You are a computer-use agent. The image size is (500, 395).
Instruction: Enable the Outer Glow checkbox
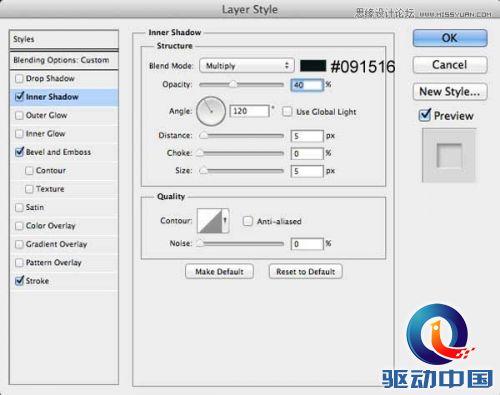pyautogui.click(x=19, y=115)
